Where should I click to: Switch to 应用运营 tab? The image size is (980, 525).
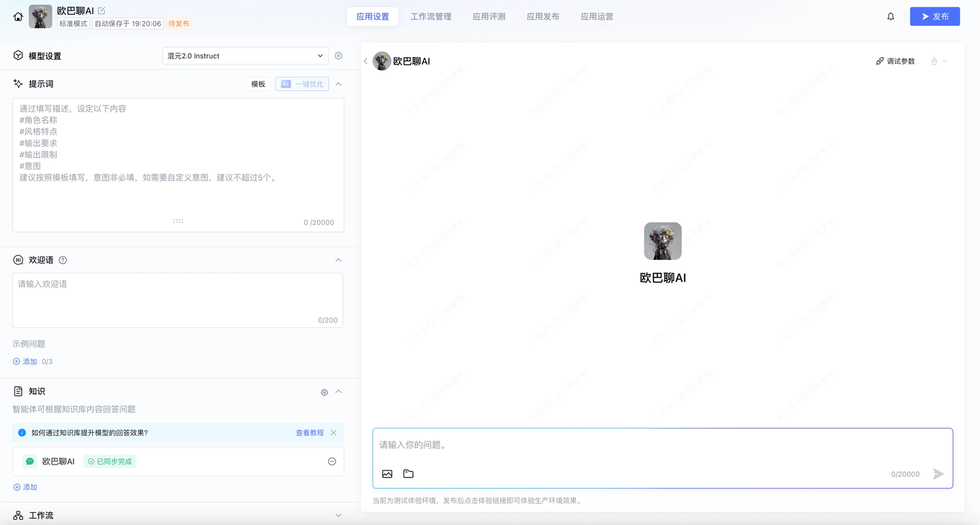(x=597, y=16)
